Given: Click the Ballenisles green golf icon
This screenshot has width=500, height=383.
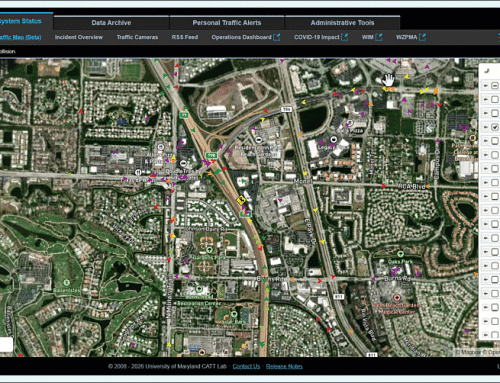Looking at the screenshot, I should point(66,283).
